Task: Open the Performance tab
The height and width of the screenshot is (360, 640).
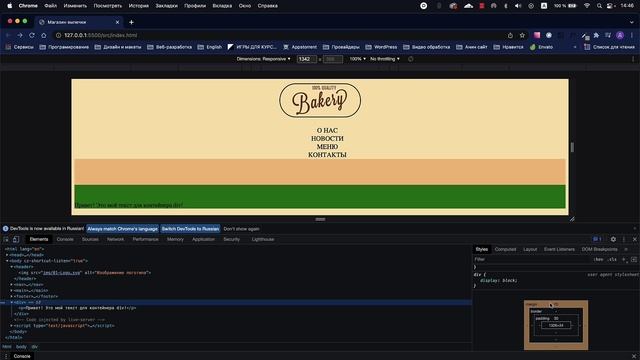Action: [x=145, y=239]
